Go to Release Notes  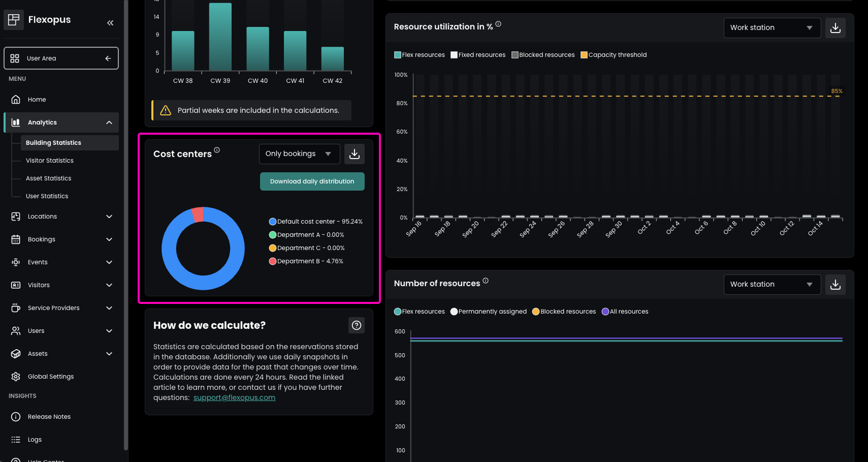(49, 417)
